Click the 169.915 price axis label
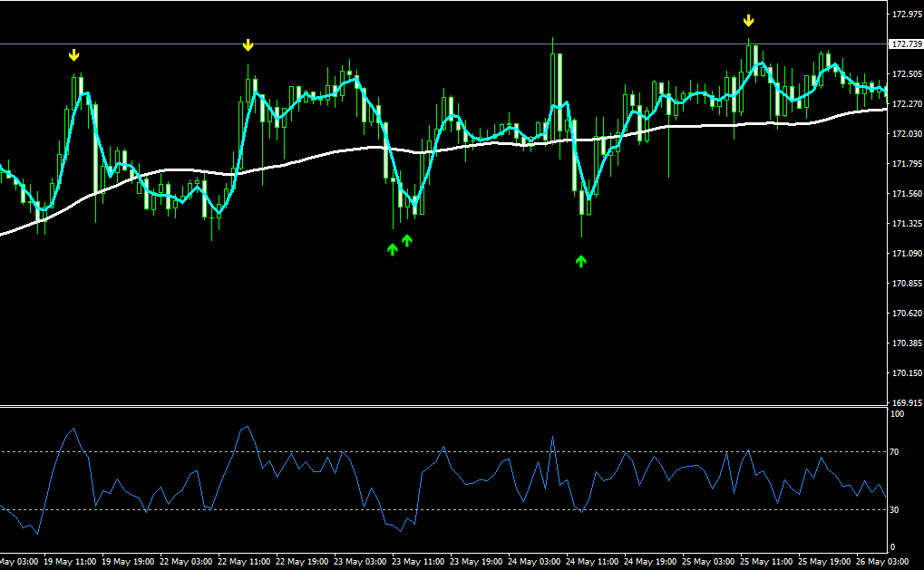Image resolution: width=924 pixels, height=570 pixels. (x=907, y=403)
